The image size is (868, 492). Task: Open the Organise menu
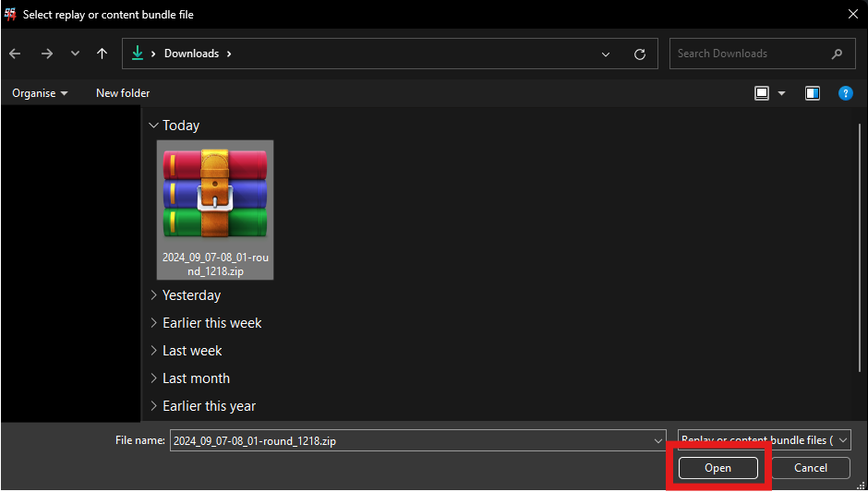40,93
